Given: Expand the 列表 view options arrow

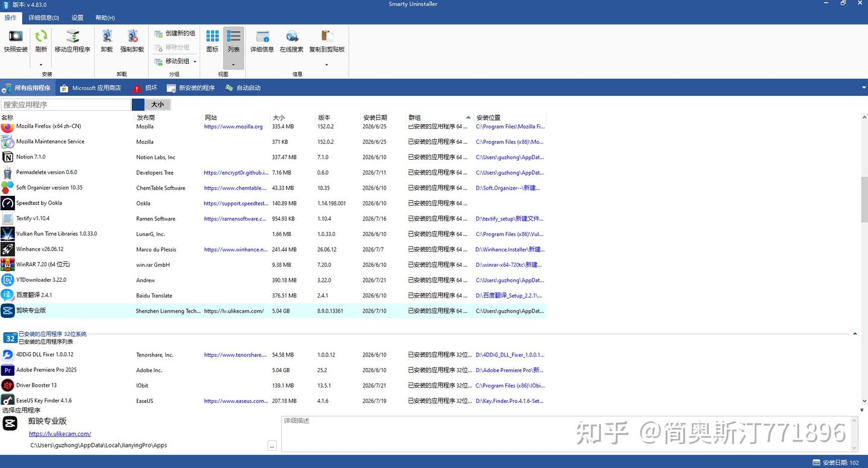Looking at the screenshot, I should click(x=233, y=64).
